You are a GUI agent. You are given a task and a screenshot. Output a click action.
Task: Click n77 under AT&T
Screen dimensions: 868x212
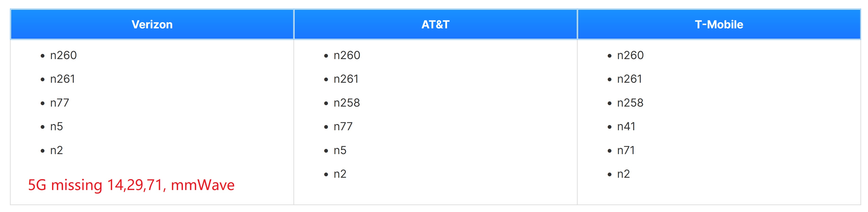(343, 126)
